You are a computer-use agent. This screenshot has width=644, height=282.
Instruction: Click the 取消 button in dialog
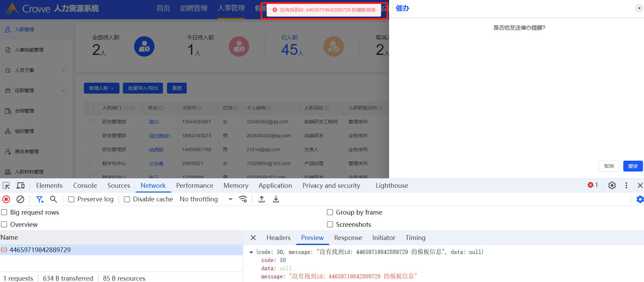609,166
